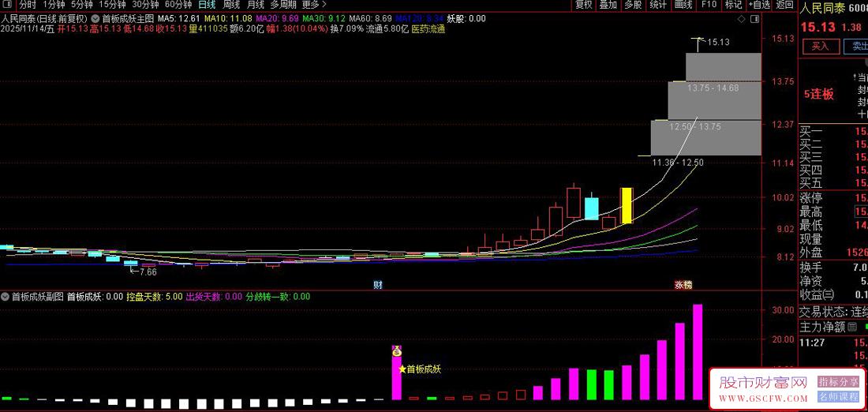
Task: Click the 涨榜 marker on the chart
Action: [x=683, y=285]
